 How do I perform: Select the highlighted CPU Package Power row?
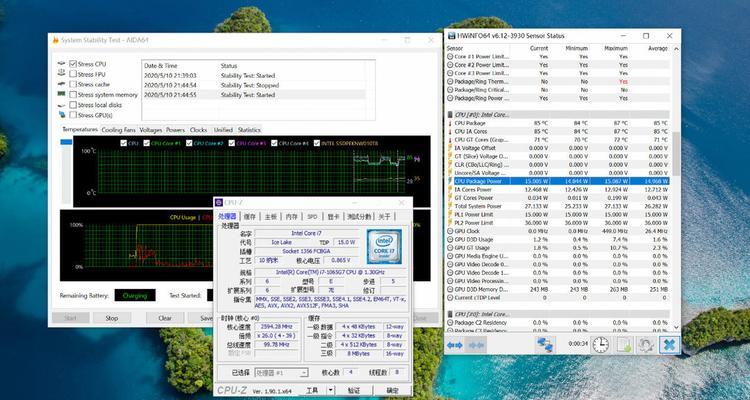click(x=557, y=181)
